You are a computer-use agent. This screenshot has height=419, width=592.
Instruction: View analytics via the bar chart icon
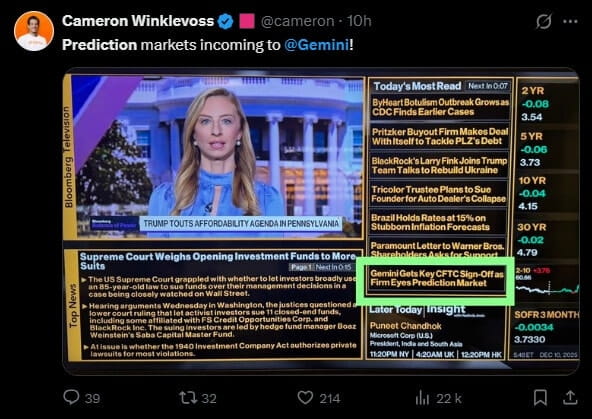point(422,397)
